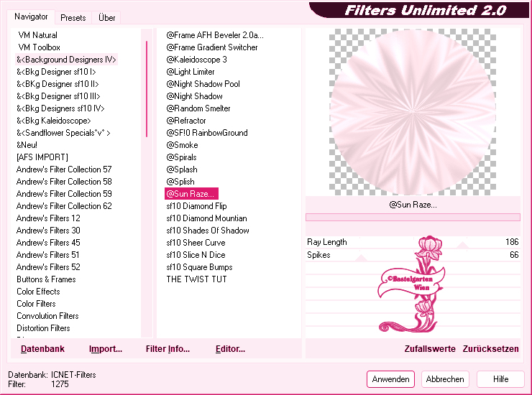Screen dimensions: 532x395
Task: Select Buttons & Frames category
Action: (46, 279)
